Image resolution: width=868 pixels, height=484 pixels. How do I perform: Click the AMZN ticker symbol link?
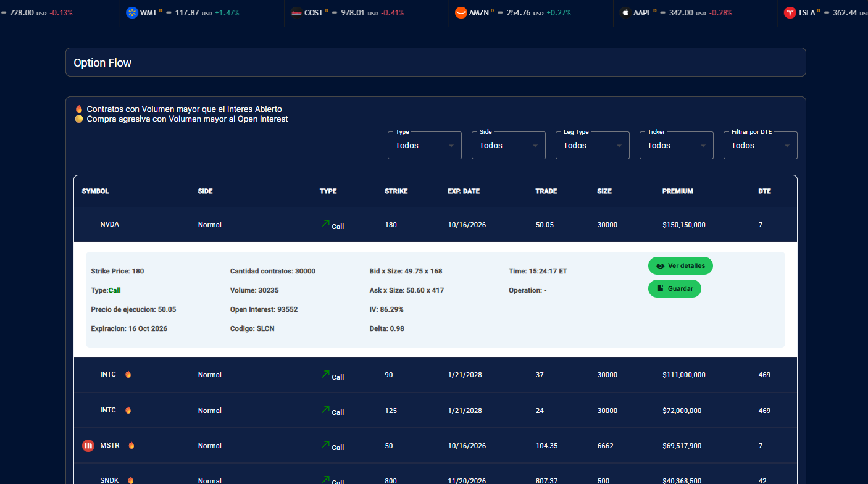pyautogui.click(x=479, y=12)
